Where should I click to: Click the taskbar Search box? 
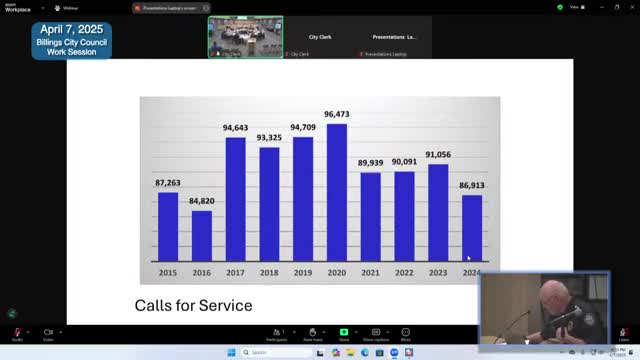(x=276, y=352)
